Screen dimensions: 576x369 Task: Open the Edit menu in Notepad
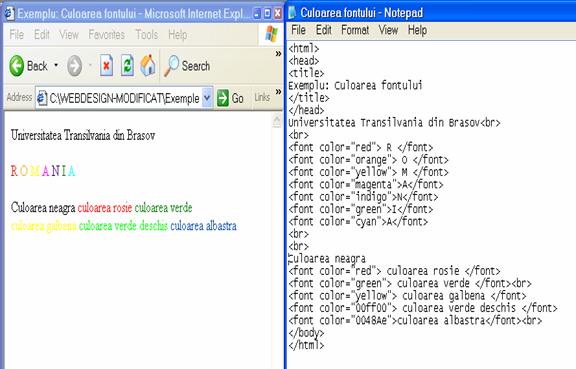pyautogui.click(x=324, y=30)
